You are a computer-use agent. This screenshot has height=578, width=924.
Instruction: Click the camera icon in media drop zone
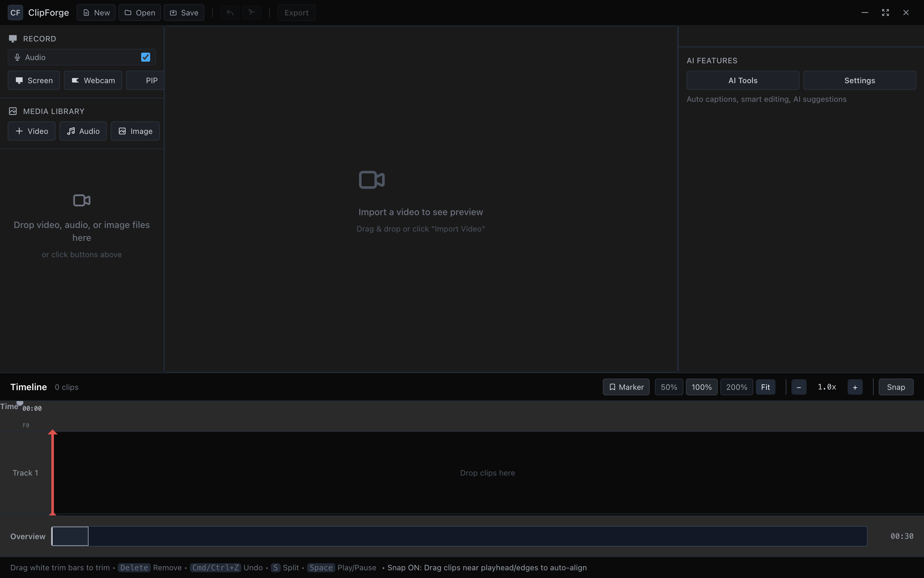(x=82, y=200)
